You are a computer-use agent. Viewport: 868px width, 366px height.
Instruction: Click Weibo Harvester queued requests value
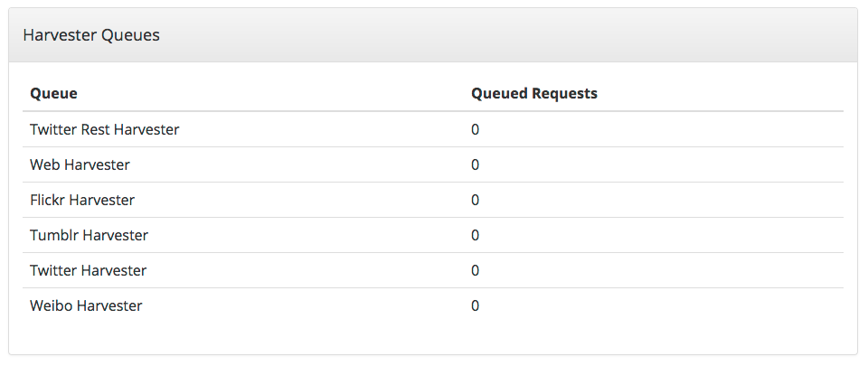tap(475, 305)
